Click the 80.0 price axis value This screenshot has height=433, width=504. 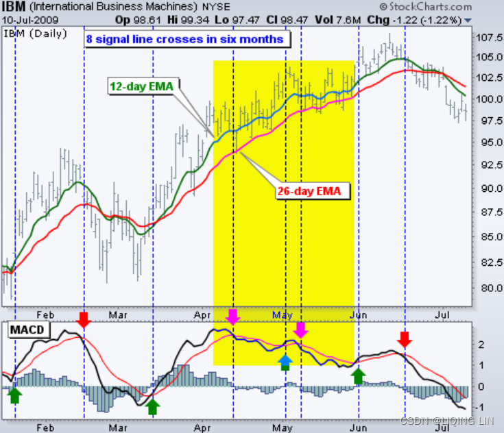tap(492, 288)
